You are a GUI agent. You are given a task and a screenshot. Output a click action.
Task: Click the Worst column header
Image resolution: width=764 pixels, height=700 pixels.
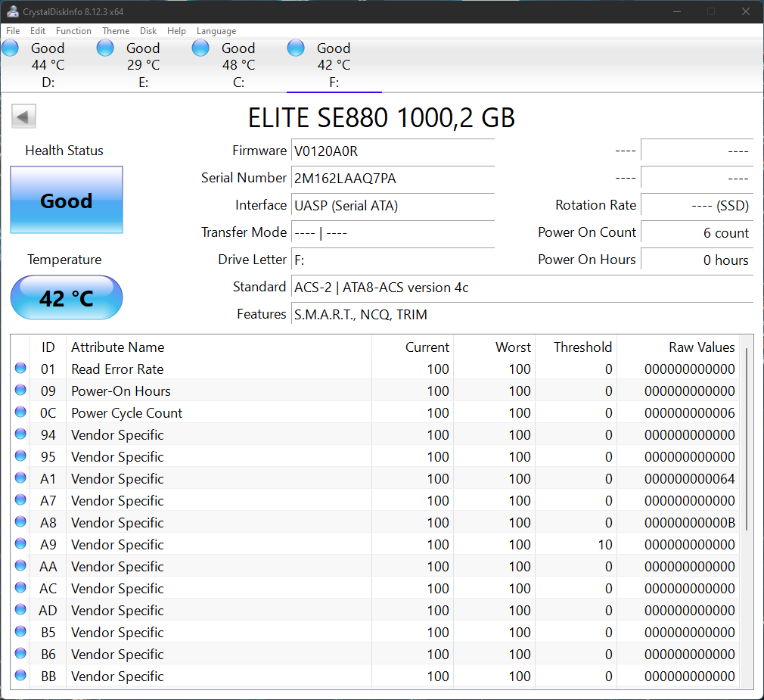495,347
